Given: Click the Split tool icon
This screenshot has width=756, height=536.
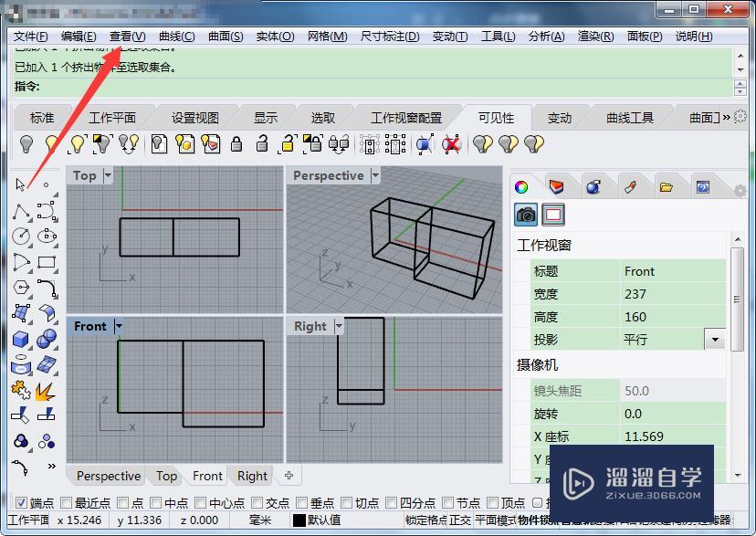Looking at the screenshot, I should point(47,414).
